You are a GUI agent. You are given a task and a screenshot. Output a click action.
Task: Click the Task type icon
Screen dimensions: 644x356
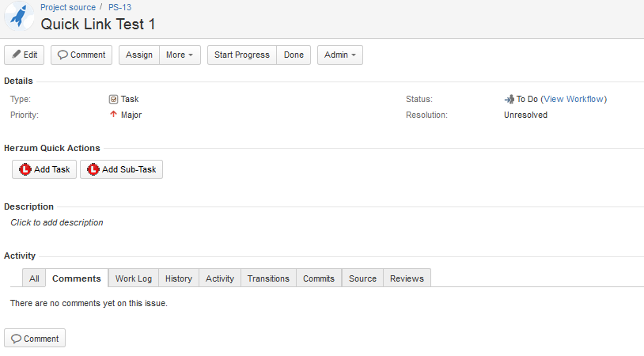pos(113,100)
